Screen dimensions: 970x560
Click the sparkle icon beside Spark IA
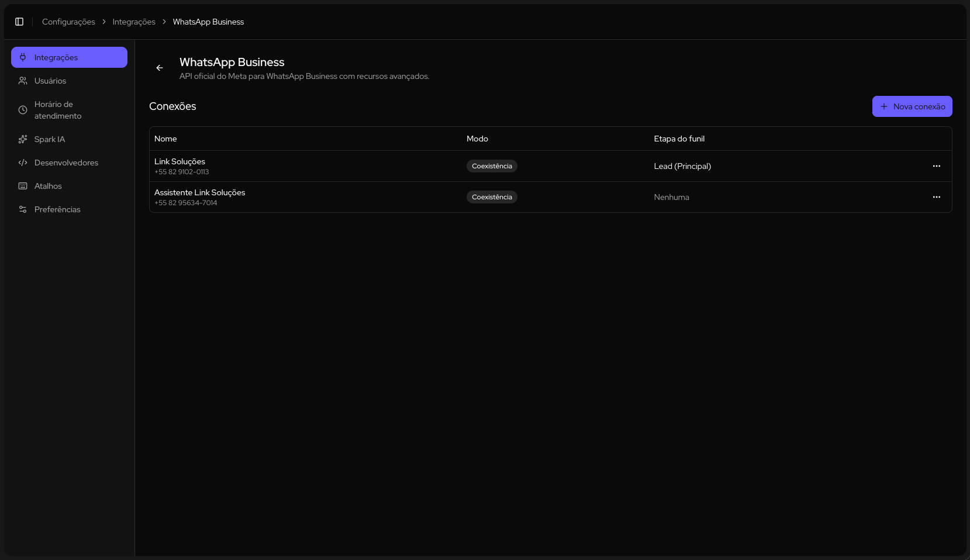click(23, 139)
